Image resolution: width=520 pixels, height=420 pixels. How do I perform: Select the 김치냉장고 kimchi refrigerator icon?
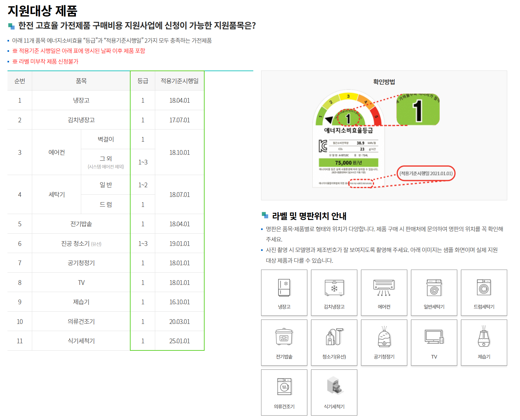pos(334,292)
